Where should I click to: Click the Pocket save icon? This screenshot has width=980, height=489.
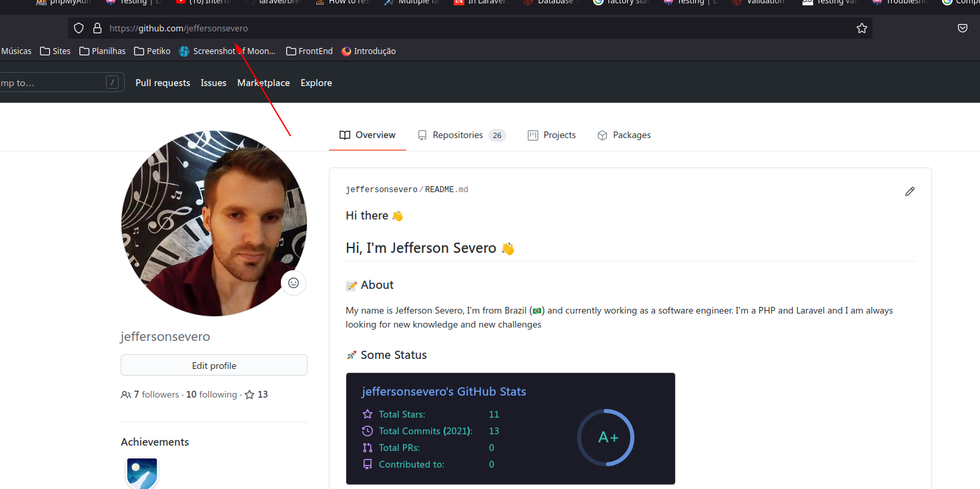(x=963, y=28)
